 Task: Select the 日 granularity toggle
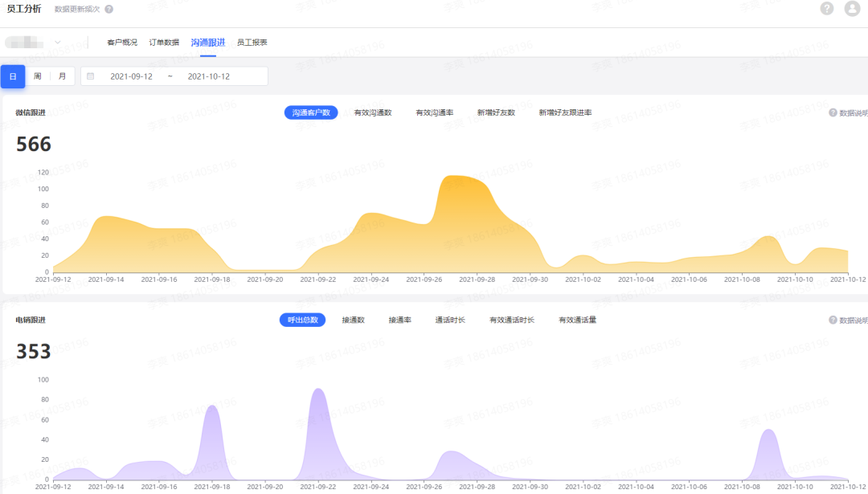(x=13, y=76)
